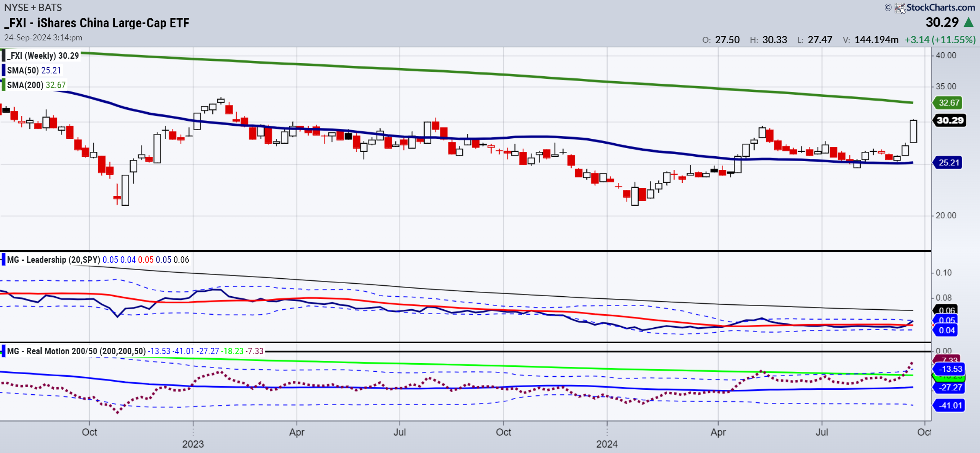Click the low value 27.47
Screen dimensions: 980x453
[820, 40]
